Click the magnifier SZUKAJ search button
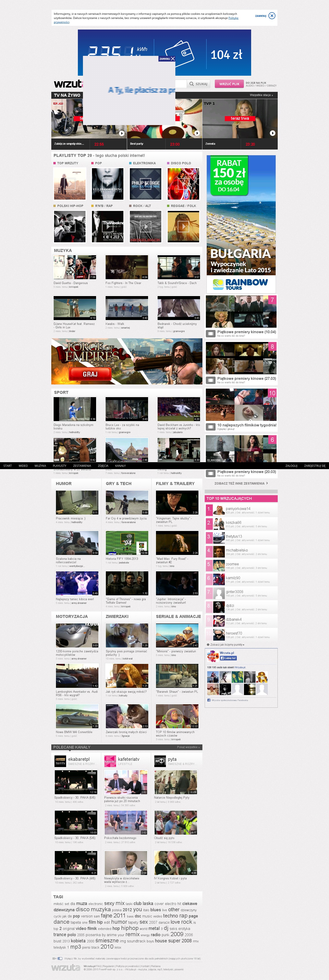The image size is (329, 980). pyautogui.click(x=198, y=84)
